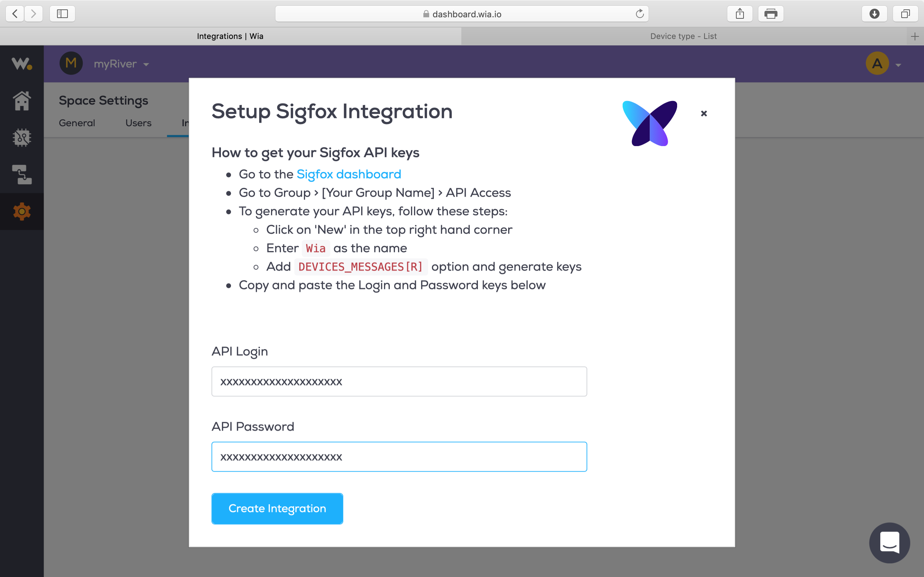Open the Flows icon in sidebar

point(22,175)
